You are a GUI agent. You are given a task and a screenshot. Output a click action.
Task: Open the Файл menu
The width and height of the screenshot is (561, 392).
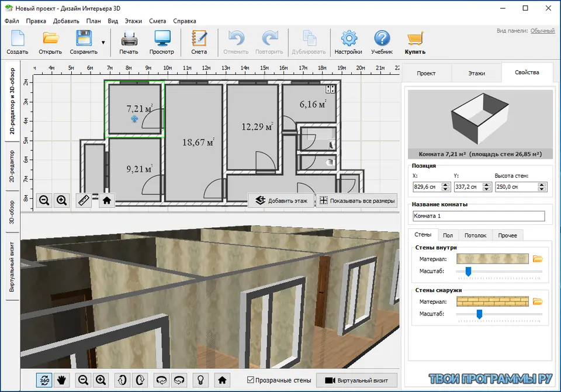point(12,21)
